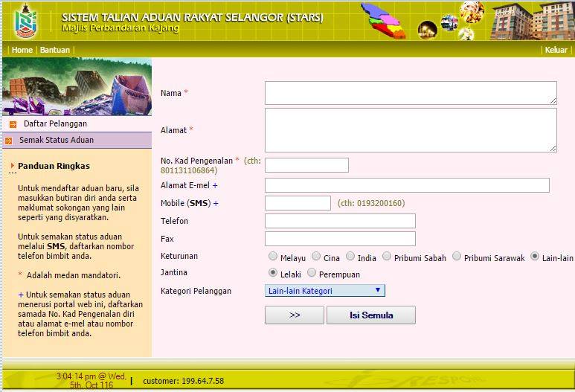Click the Panduan Ringkas heading
The image size is (575, 392).
click(54, 166)
